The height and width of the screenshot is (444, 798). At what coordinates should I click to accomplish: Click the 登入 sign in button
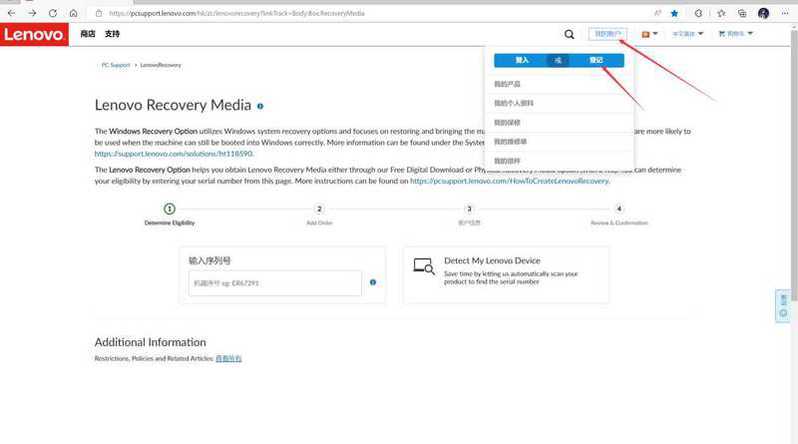pos(522,60)
